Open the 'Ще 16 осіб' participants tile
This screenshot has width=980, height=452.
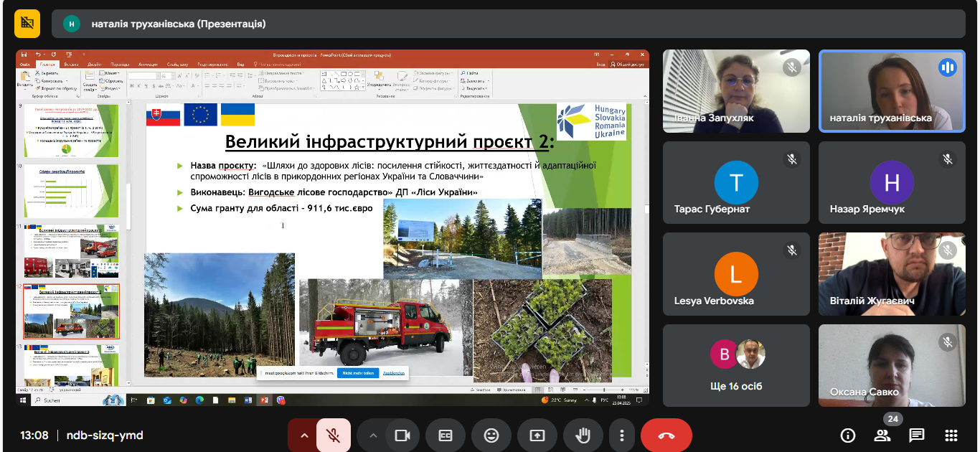[736, 366]
